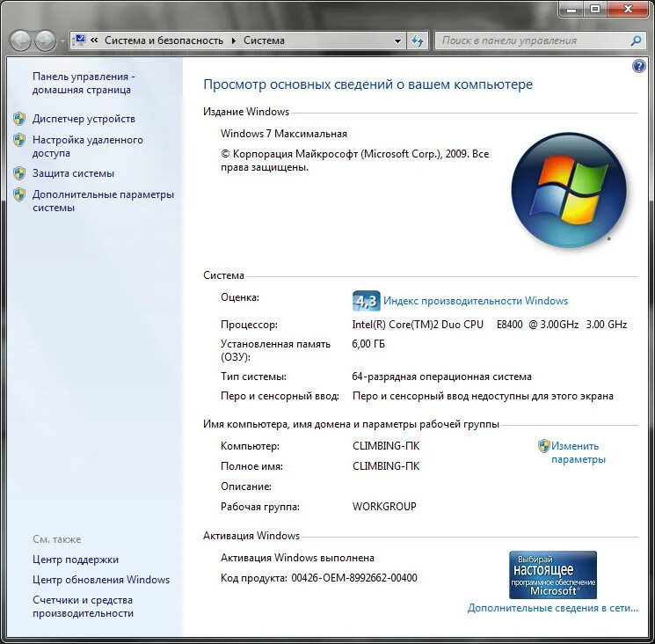Click product code '00426-OEM-8992662-00400'
The image size is (655, 644).
pos(354,578)
